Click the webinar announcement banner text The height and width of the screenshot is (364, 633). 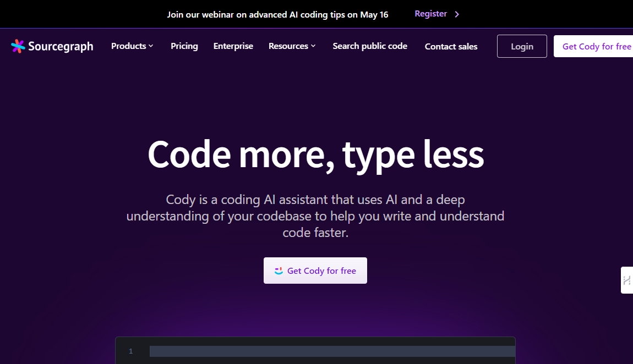point(278,14)
